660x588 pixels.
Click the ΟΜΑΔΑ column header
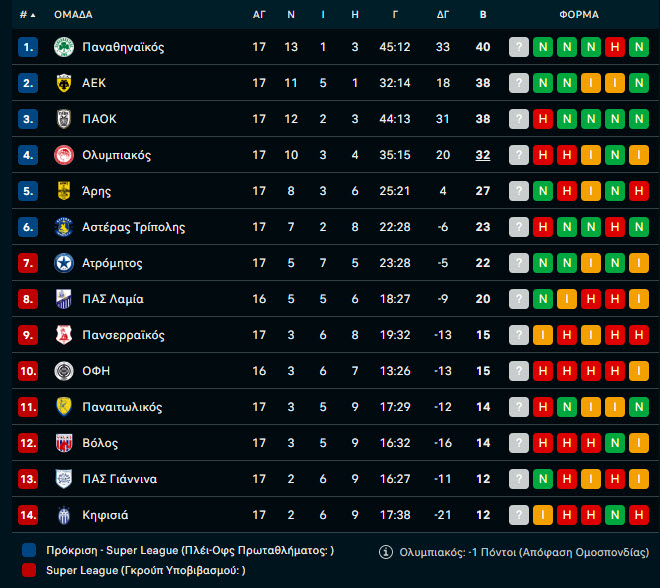coord(73,14)
